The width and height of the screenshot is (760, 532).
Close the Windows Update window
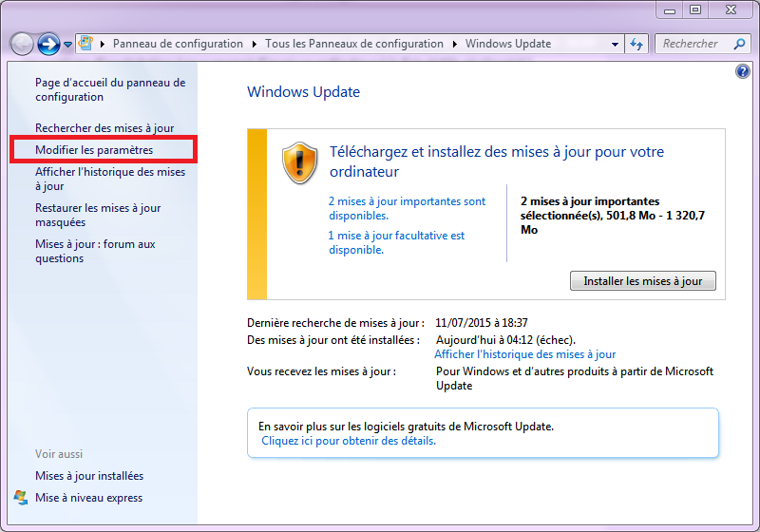tap(731, 10)
